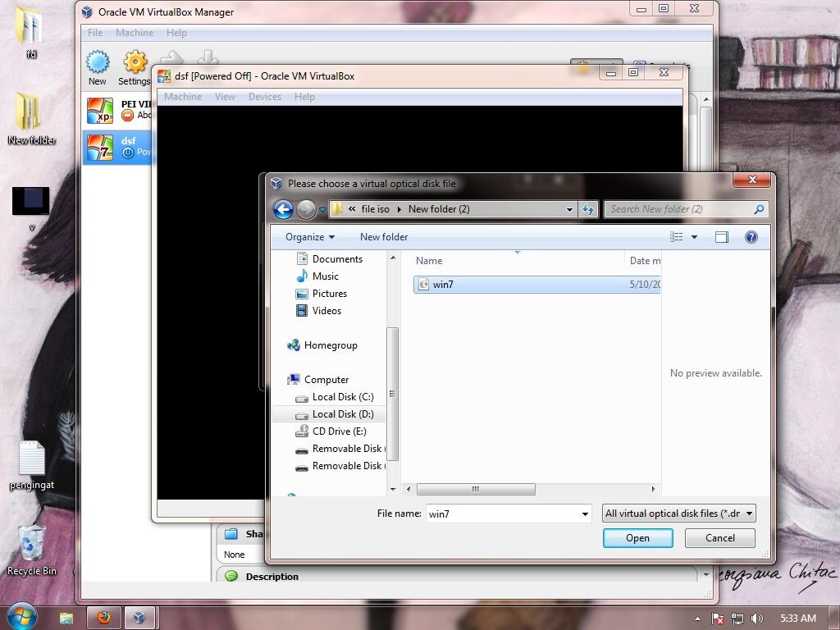Viewport: 840px width, 630px height.
Task: Select Documents in navigation pane
Action: [x=330, y=258]
